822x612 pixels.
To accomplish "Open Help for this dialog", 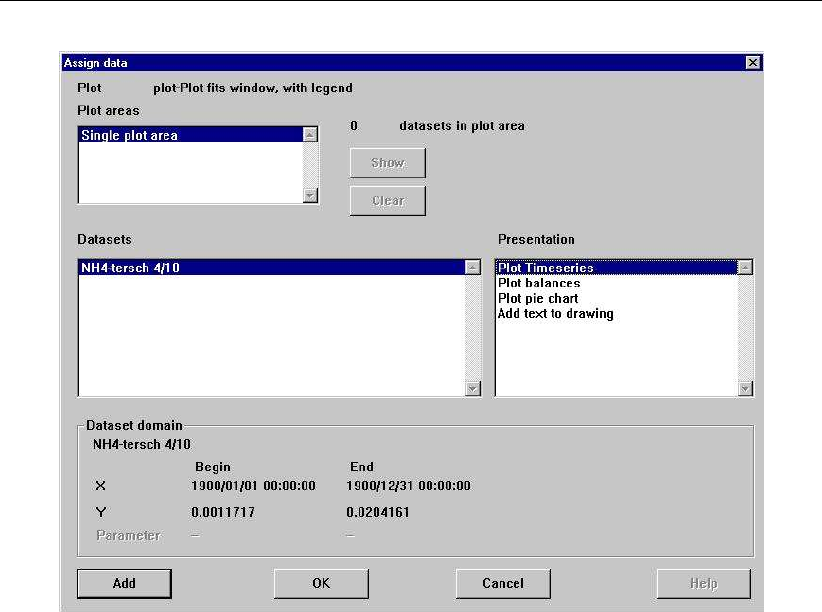I will pos(704,584).
